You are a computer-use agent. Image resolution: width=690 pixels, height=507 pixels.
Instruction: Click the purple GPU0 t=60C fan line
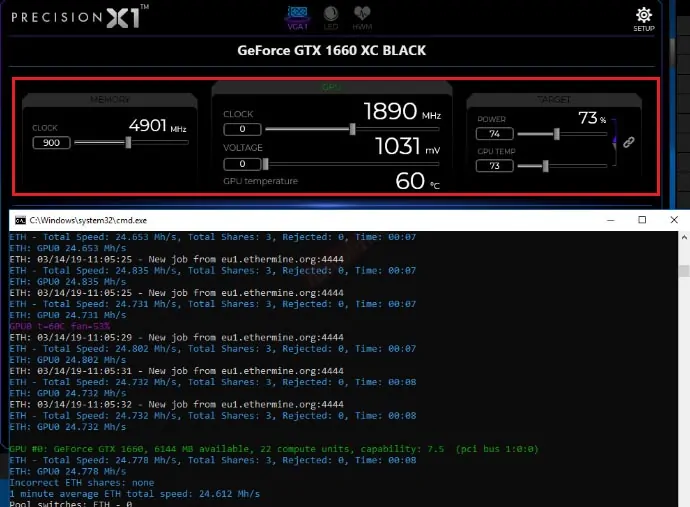60,326
